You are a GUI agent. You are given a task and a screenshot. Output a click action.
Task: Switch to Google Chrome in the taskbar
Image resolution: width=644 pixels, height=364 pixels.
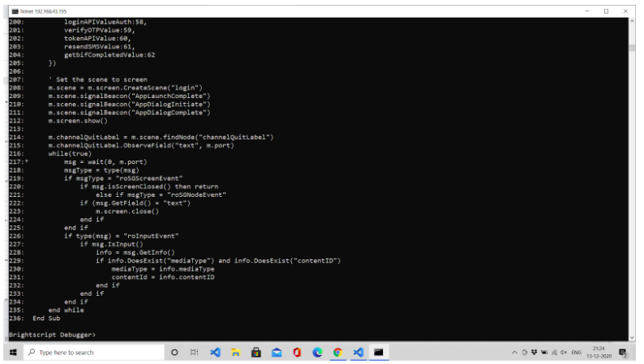[337, 352]
